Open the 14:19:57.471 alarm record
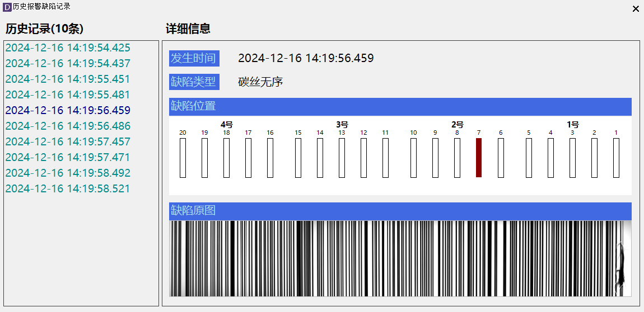644x312 pixels. pos(68,158)
